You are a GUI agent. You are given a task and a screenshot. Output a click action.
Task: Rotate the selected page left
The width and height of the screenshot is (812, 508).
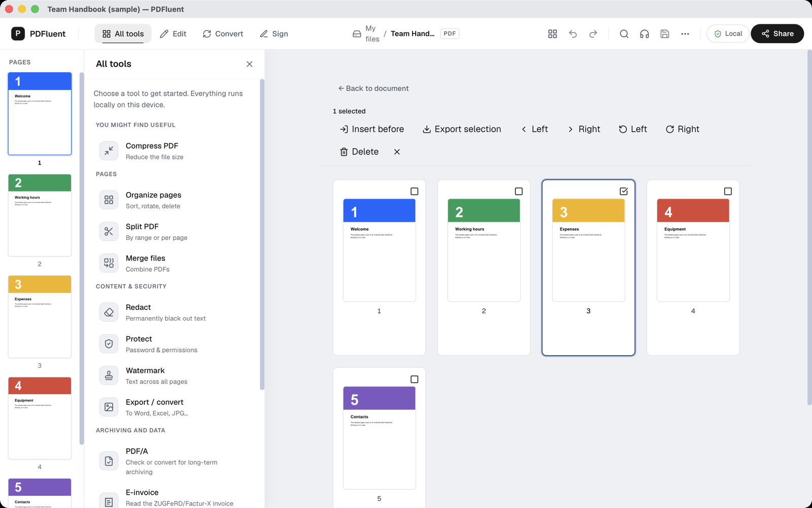tap(633, 129)
